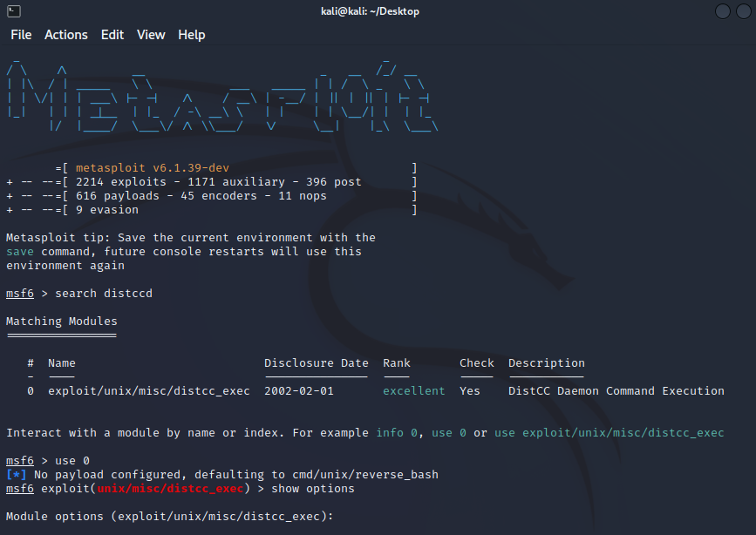
Task: Click the red 'unix/misc/distcc_exec' prompt text
Action: click(x=170, y=489)
